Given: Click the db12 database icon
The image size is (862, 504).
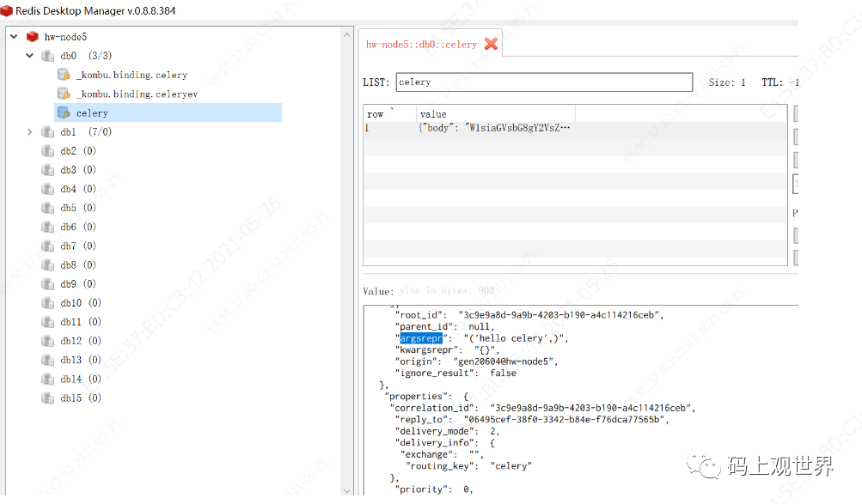Looking at the screenshot, I should point(48,341).
